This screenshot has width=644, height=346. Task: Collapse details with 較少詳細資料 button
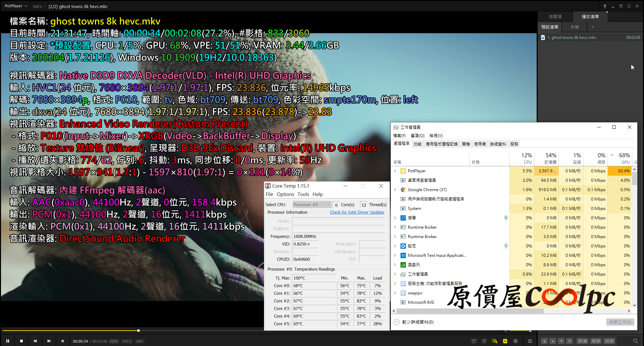(x=414, y=322)
